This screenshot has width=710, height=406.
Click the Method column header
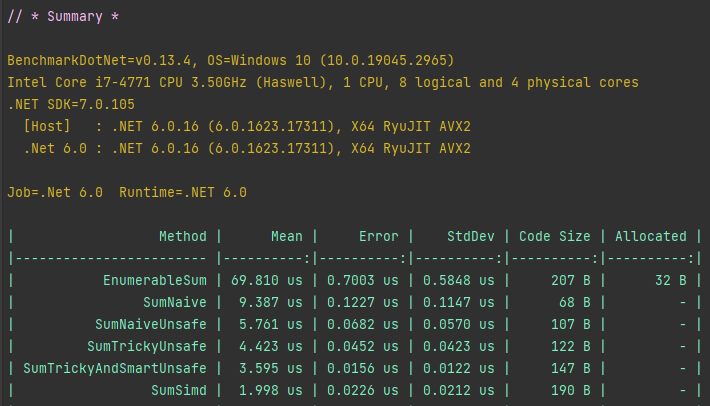coord(183,237)
